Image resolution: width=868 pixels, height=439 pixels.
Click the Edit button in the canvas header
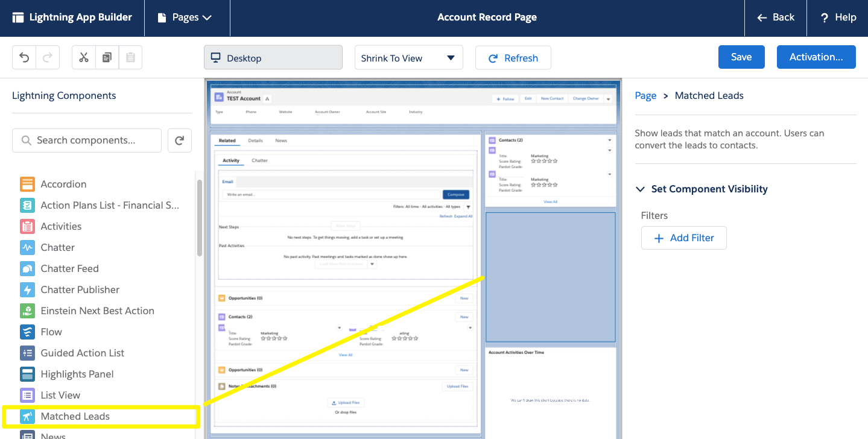[528, 98]
